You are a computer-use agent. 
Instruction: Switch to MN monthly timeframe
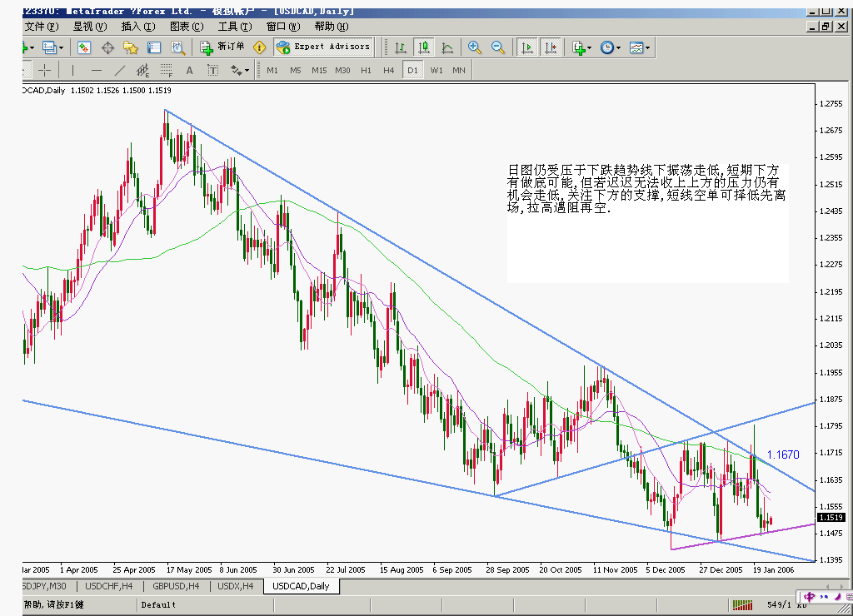point(459,70)
